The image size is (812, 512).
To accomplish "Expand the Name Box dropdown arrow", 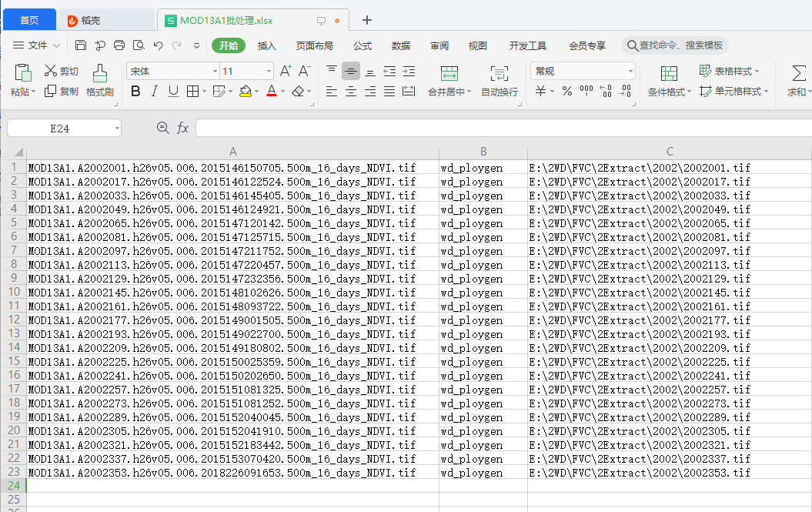I will [117, 128].
